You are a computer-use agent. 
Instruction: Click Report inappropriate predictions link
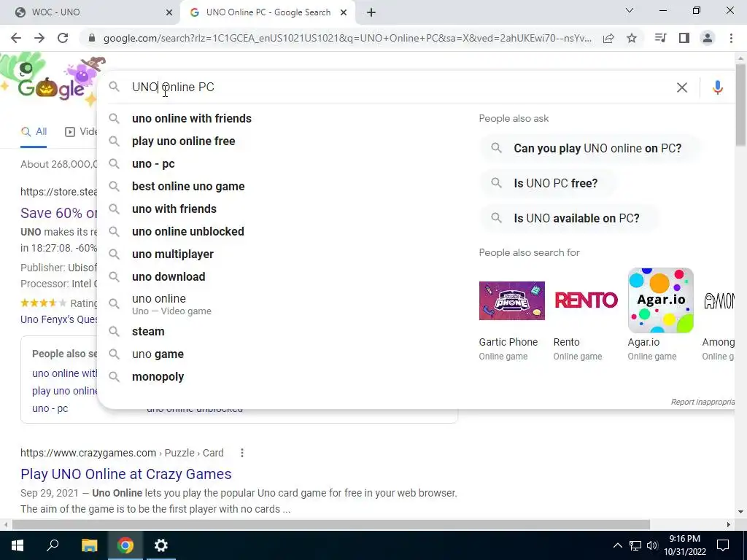(703, 402)
